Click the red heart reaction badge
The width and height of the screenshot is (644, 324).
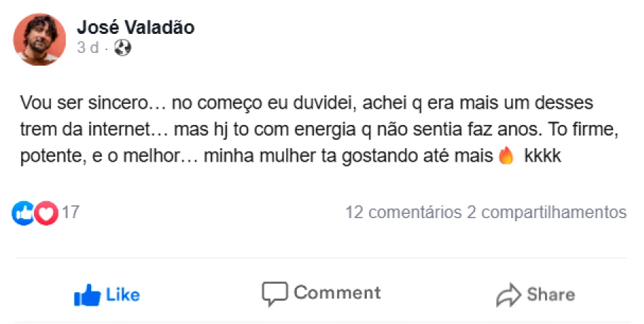point(46,212)
